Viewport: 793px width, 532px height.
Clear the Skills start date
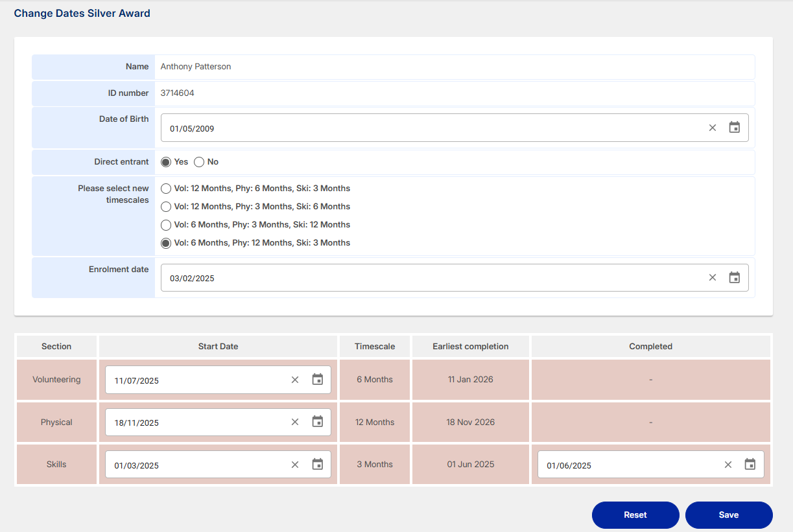pyautogui.click(x=295, y=465)
